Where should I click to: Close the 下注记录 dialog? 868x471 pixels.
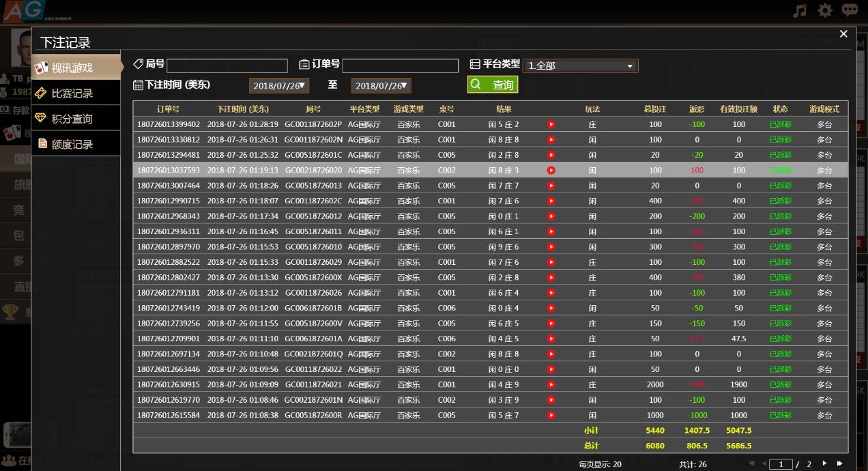[x=843, y=33]
